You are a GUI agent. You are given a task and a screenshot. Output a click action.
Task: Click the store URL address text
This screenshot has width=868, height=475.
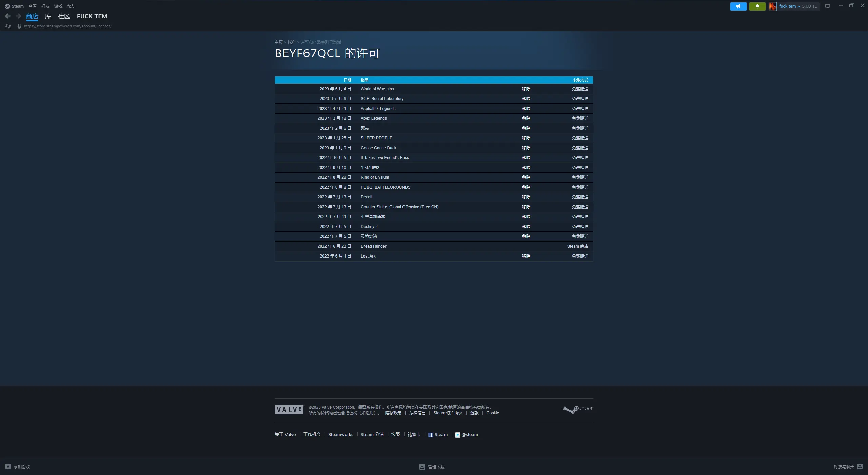click(68, 26)
